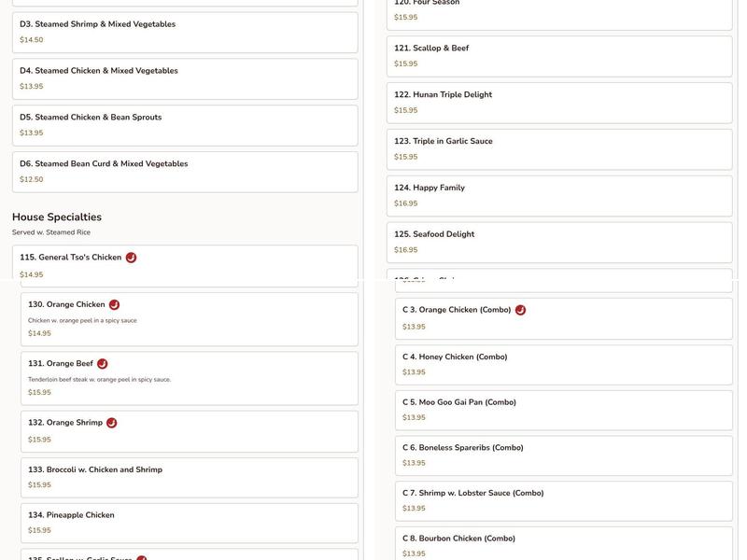747x560 pixels.
Task: Open C 5. Moo Goo Gai Pan (Combo)
Action: (x=563, y=410)
